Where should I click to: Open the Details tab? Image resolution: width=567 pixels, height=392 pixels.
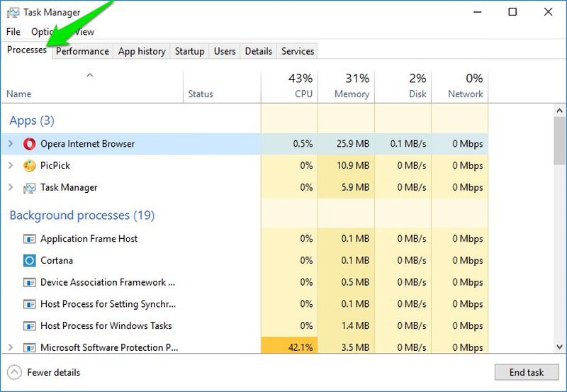[259, 51]
